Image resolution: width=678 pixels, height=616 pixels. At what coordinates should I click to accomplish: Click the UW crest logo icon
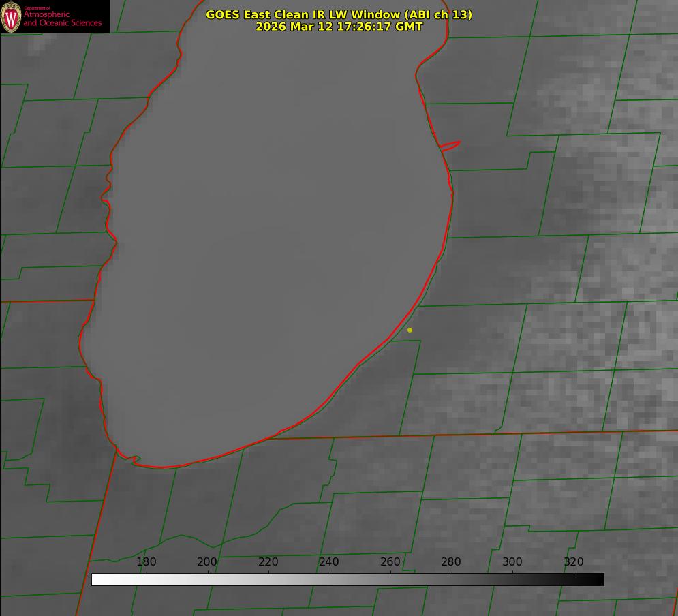click(11, 16)
